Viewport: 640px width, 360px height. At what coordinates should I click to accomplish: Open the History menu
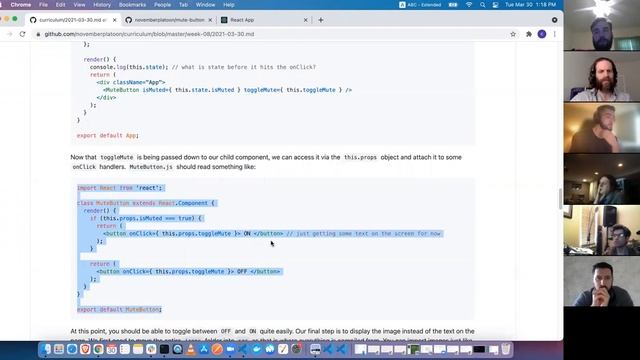pyautogui.click(x=102, y=4)
